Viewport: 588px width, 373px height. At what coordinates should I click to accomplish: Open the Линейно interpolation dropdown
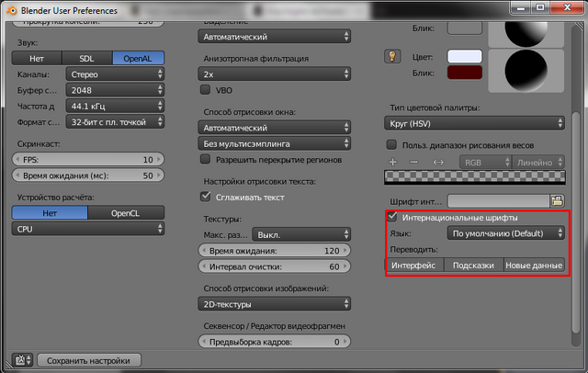[538, 163]
